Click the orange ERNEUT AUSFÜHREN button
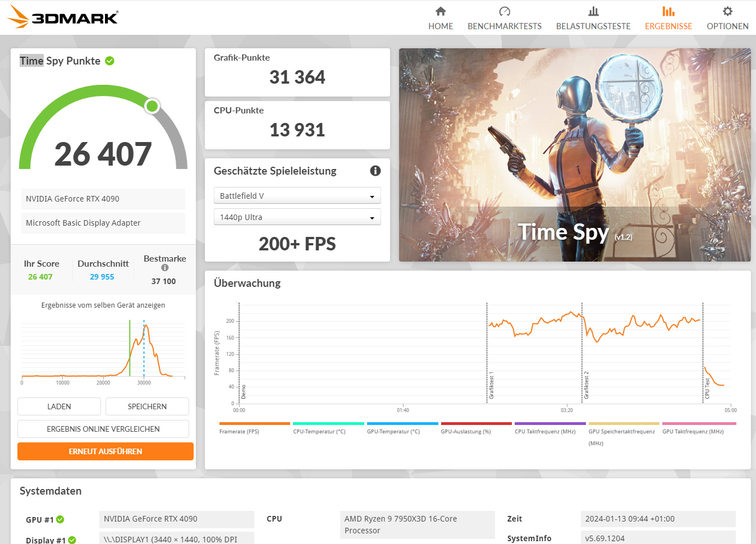Viewport: 756px width, 544px height. [x=106, y=451]
